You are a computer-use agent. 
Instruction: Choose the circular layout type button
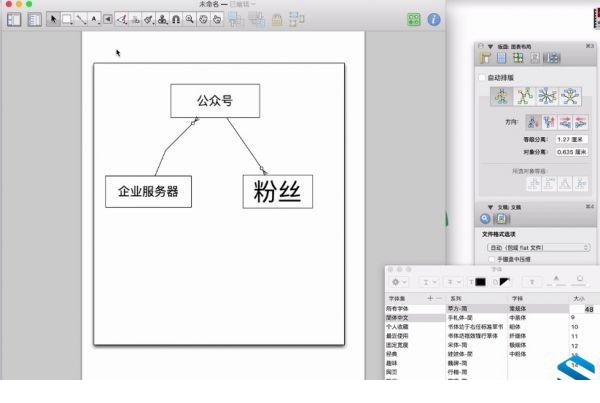pyautogui.click(x=547, y=96)
